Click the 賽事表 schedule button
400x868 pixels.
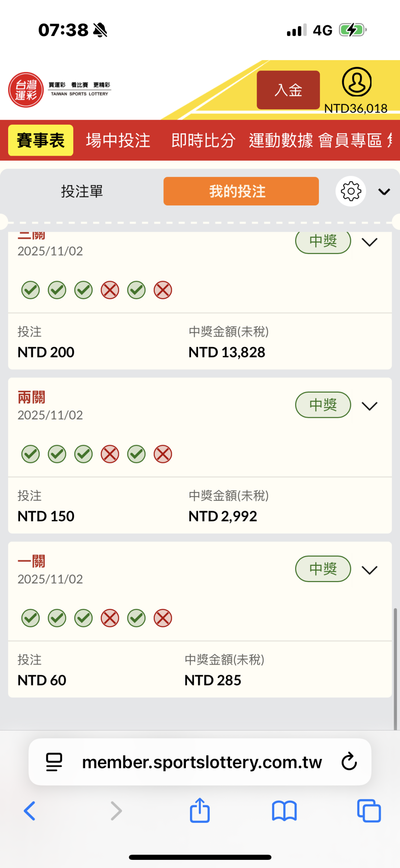(x=41, y=141)
